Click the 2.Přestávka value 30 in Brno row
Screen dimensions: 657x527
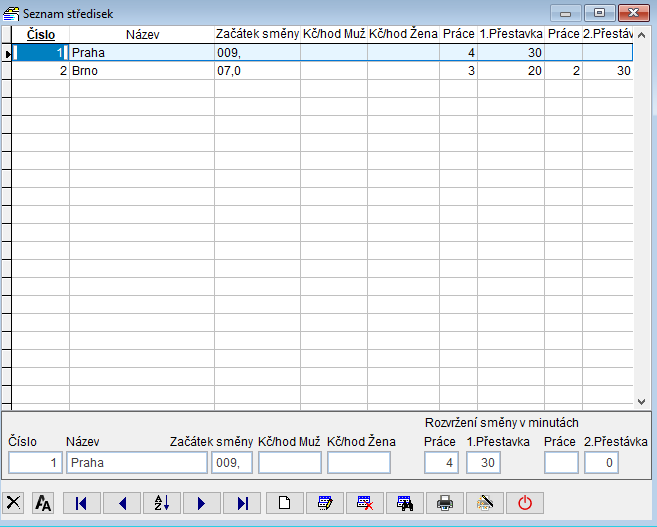point(608,71)
